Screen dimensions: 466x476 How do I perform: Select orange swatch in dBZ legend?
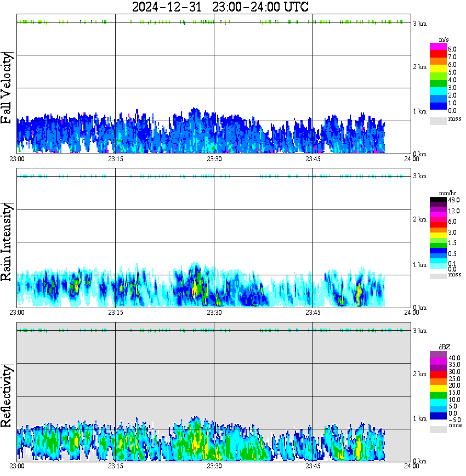coord(438,382)
